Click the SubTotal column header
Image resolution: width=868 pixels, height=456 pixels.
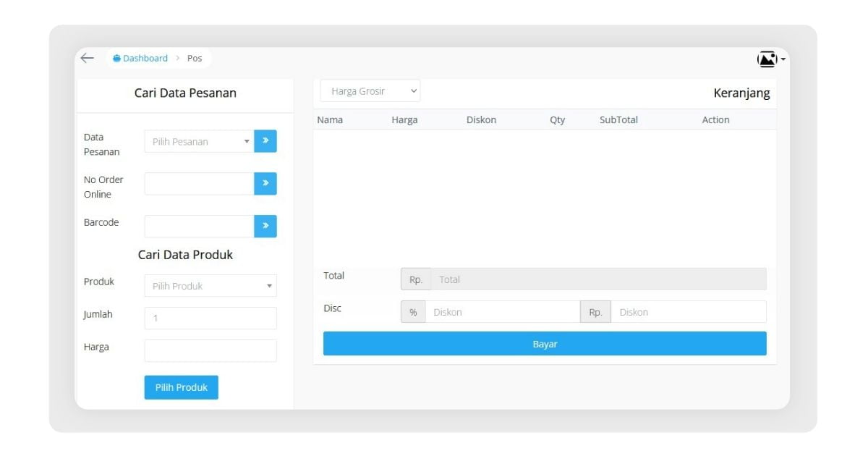coord(618,119)
